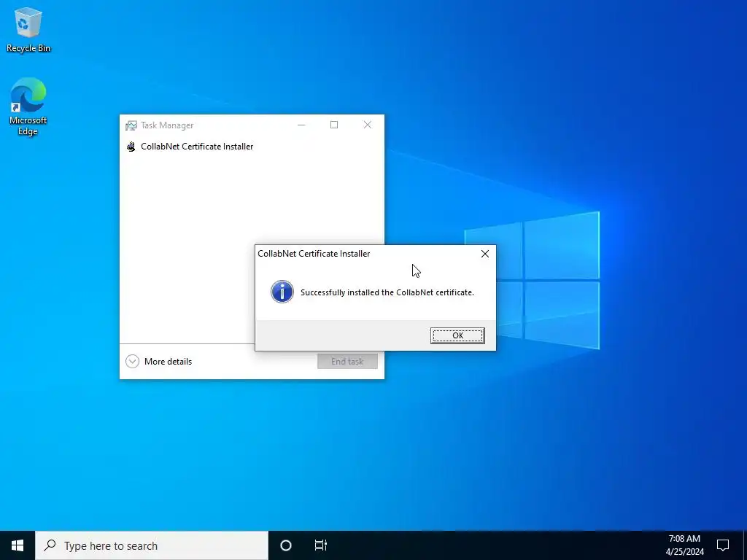The width and height of the screenshot is (747, 560).
Task: Open the Windows Start menu
Action: 18,545
